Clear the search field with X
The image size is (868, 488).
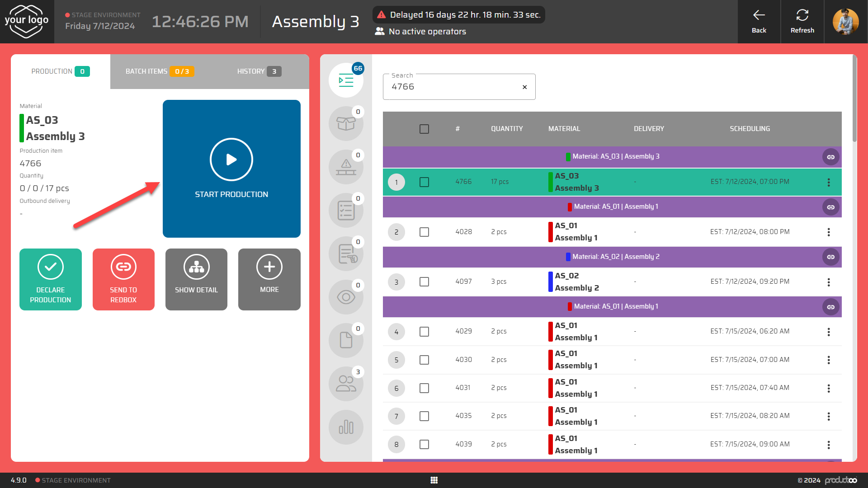(524, 87)
